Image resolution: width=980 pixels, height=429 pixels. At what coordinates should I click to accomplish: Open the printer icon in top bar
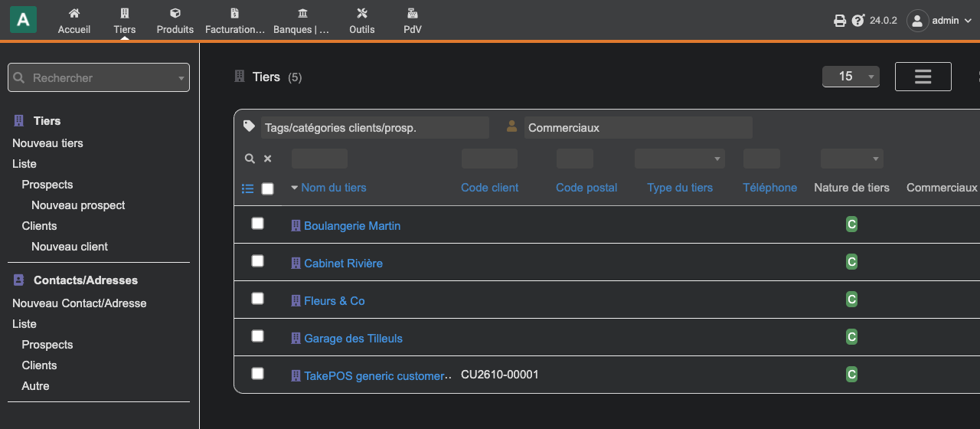tap(840, 21)
